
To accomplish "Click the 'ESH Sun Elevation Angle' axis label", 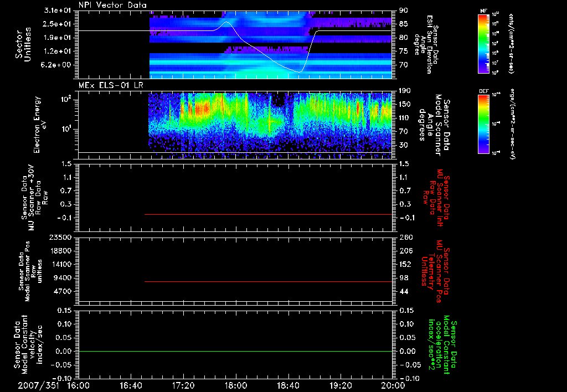I will [x=426, y=44].
